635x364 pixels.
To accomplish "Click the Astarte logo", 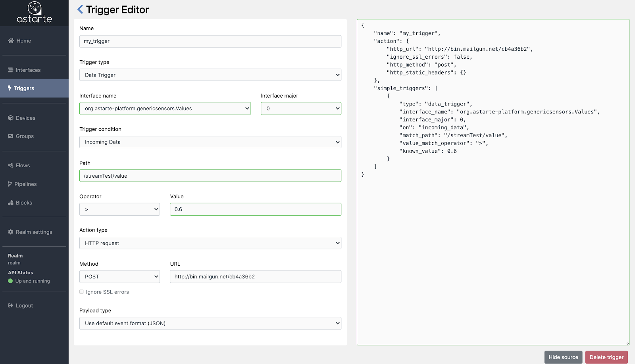I will coord(34,13).
